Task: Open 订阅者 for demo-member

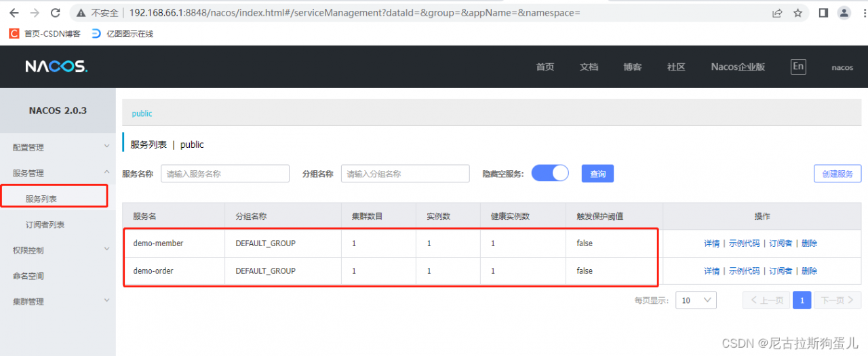Action: [x=781, y=243]
